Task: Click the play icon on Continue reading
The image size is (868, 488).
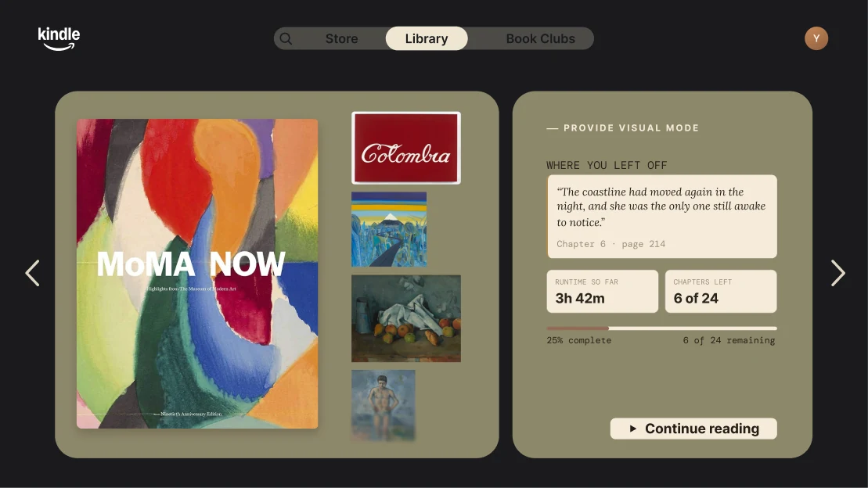Action: (632, 429)
